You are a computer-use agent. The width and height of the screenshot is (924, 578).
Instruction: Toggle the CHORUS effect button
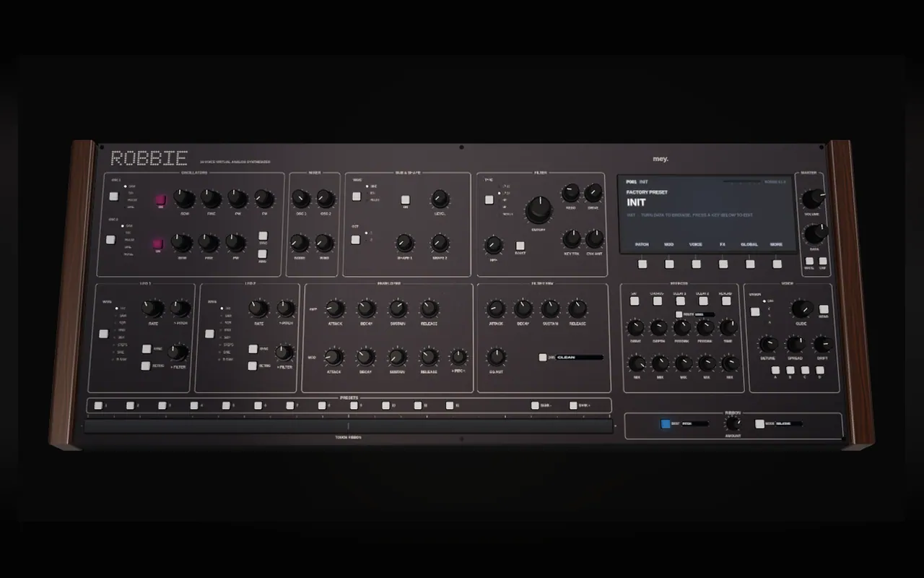pyautogui.click(x=657, y=301)
